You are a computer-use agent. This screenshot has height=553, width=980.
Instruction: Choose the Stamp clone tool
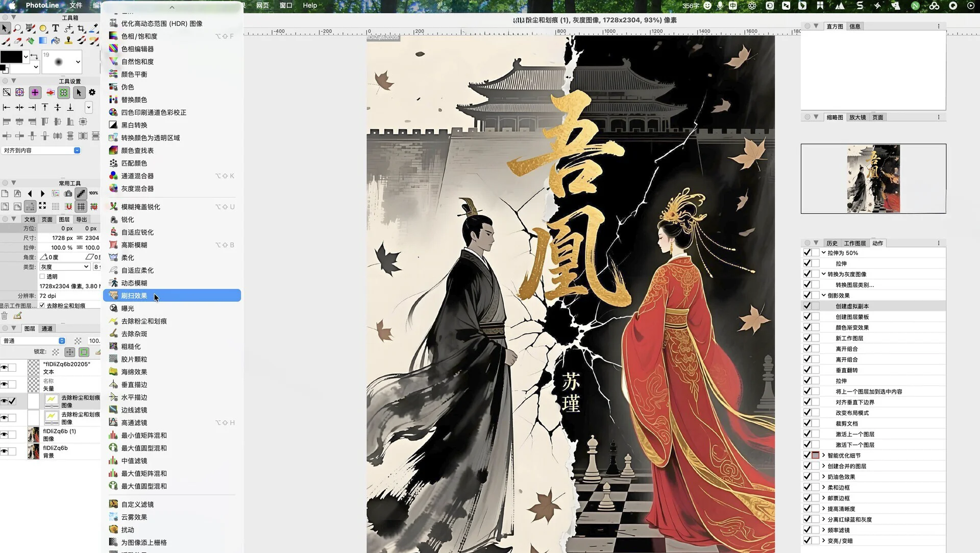pos(68,41)
